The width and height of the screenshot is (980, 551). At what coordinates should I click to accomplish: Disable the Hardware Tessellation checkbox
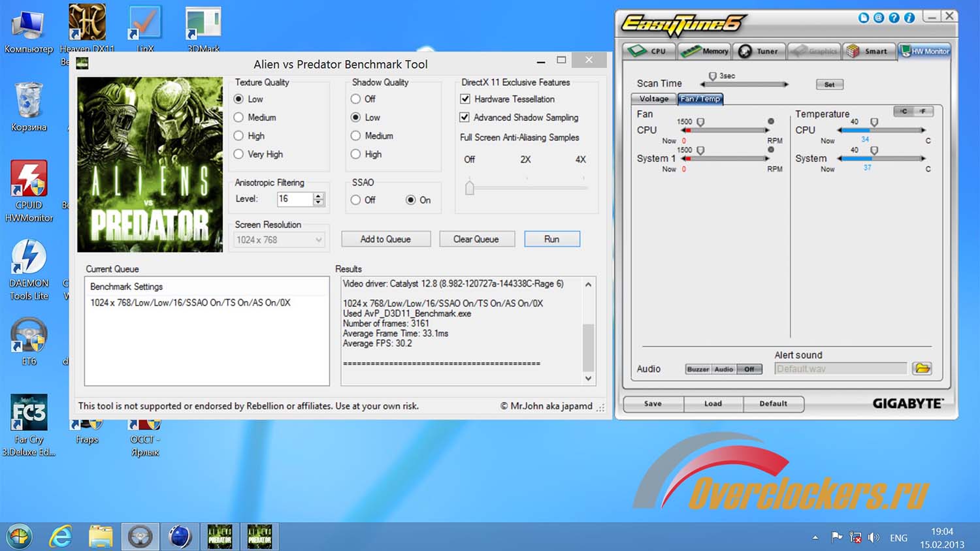(x=465, y=99)
